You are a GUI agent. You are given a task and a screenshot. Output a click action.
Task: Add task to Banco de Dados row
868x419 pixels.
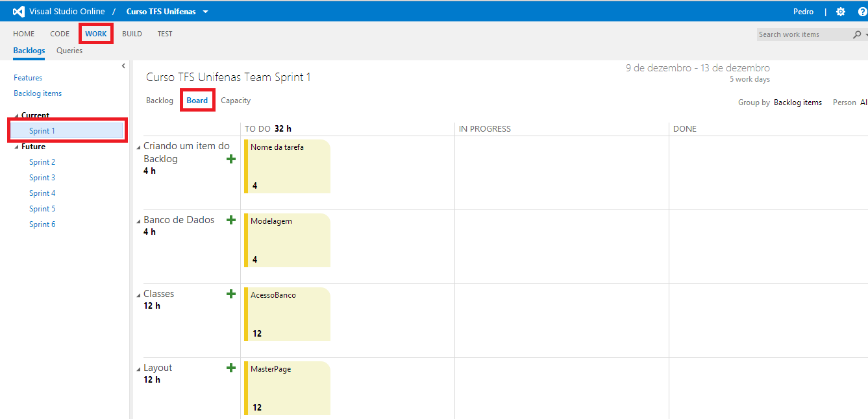click(x=230, y=220)
